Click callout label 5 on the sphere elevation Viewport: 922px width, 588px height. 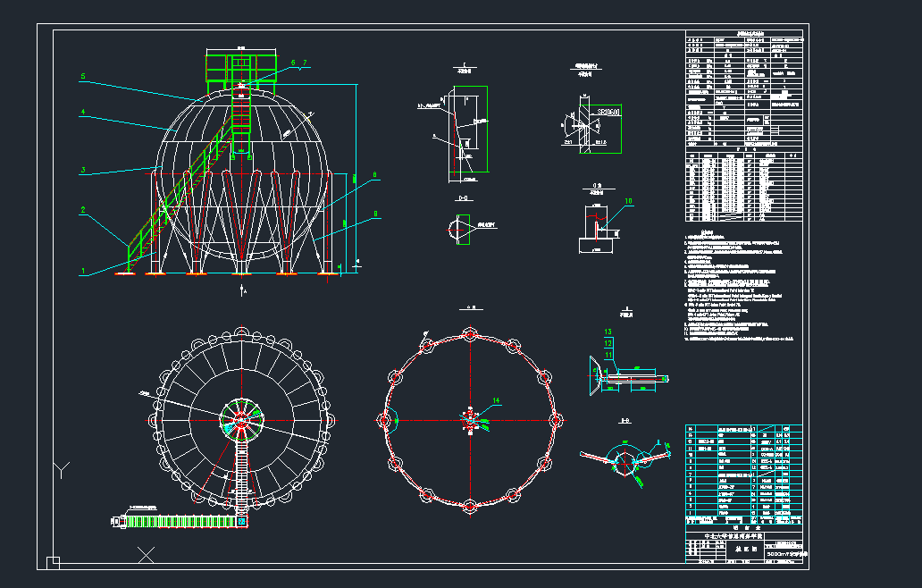[83, 78]
